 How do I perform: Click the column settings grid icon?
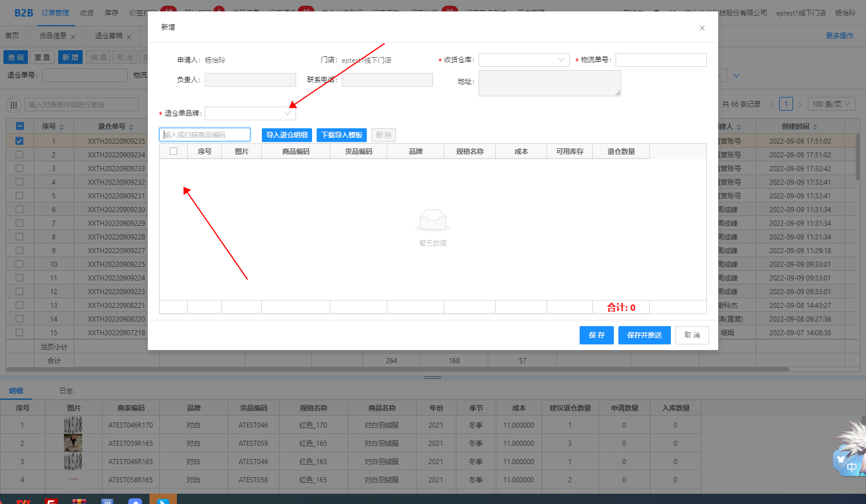coord(14,105)
